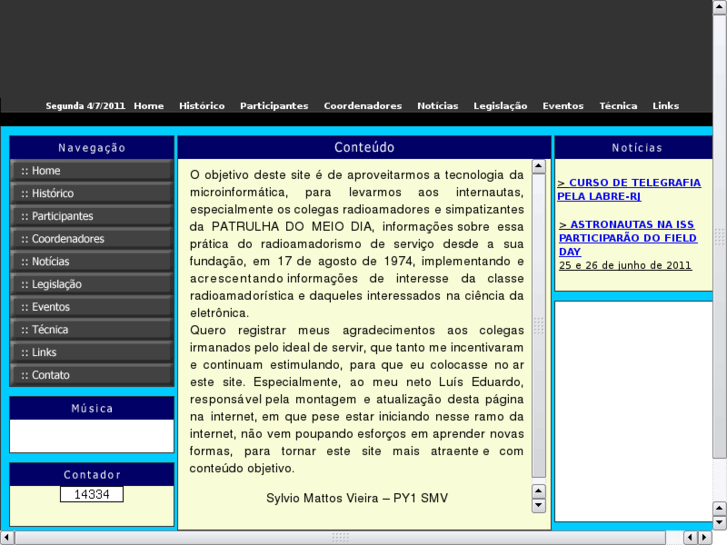Image resolution: width=727 pixels, height=545 pixels.
Task: Open Eventos in the top menu bar
Action: click(563, 106)
